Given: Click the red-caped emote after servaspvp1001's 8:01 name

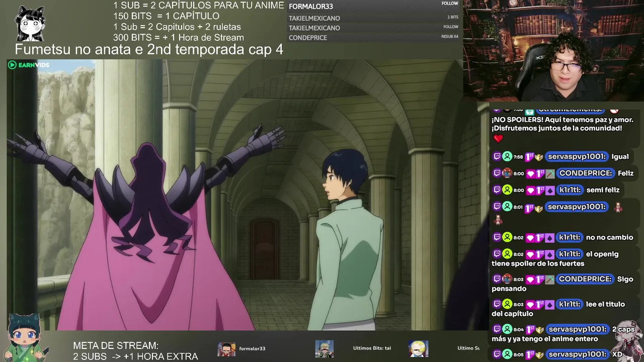Looking at the screenshot, I should pos(619,207).
